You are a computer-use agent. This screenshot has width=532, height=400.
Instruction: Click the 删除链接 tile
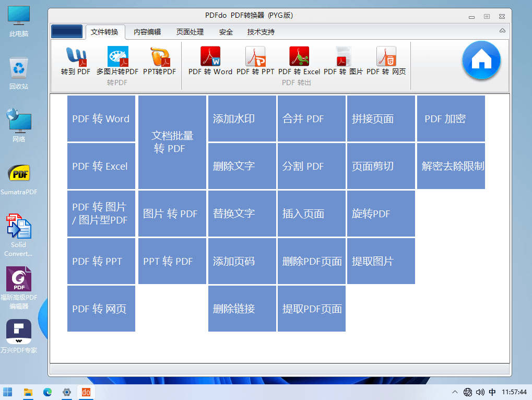point(242,309)
